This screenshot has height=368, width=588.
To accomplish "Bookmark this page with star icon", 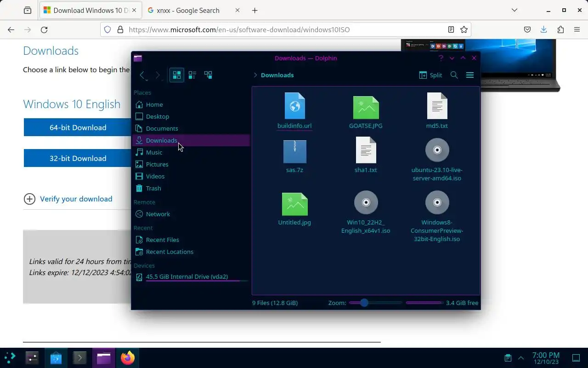I will [464, 29].
